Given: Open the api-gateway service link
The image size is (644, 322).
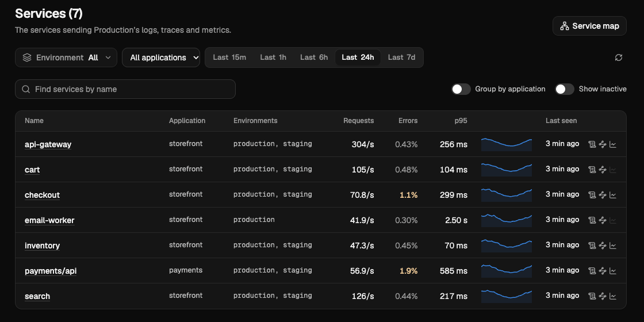Looking at the screenshot, I should (48, 144).
